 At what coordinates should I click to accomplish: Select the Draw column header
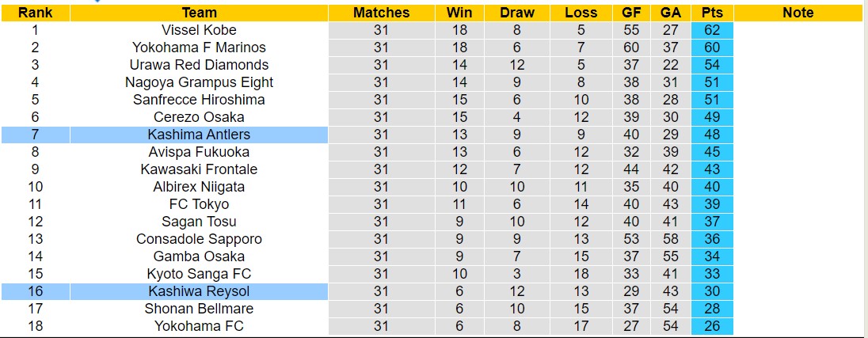tap(517, 13)
